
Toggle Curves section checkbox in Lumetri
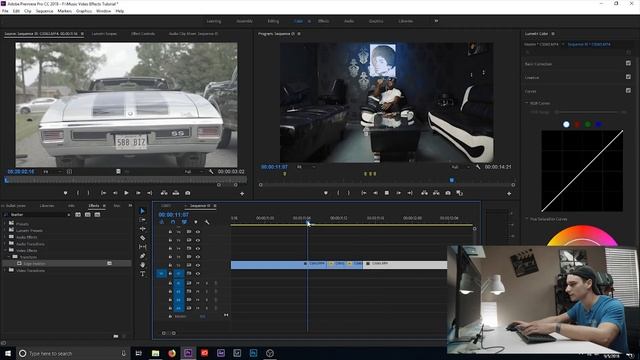[628, 90]
